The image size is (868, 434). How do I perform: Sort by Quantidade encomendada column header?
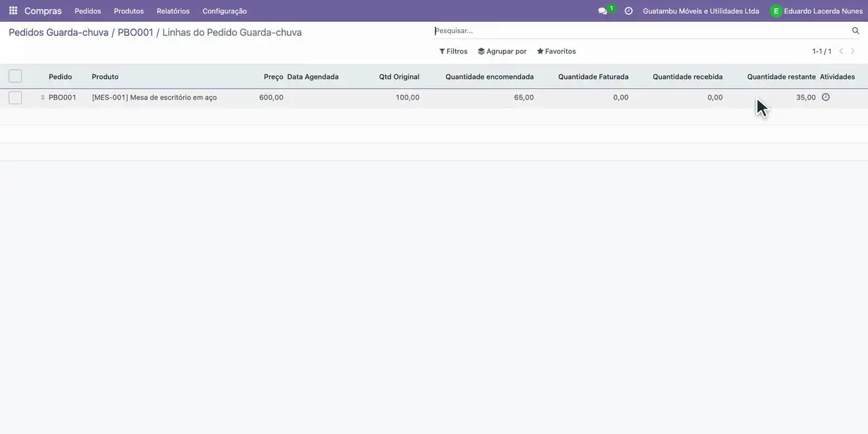pyautogui.click(x=490, y=77)
